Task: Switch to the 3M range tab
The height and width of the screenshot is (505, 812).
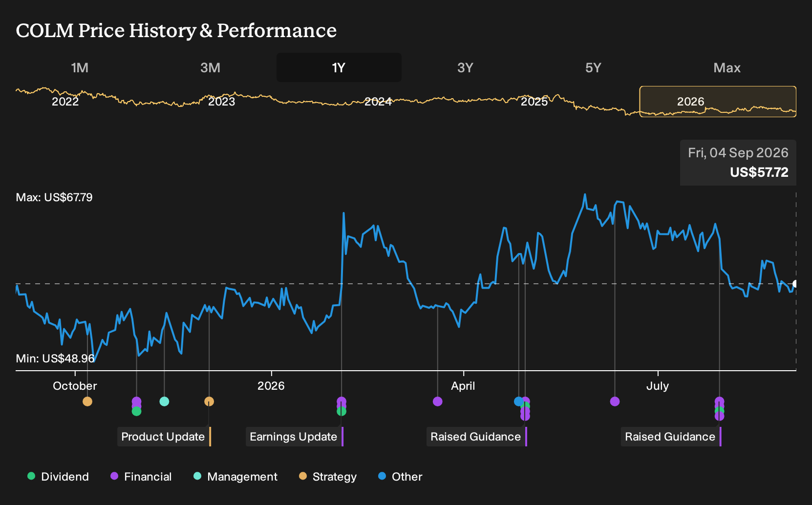Action: pyautogui.click(x=210, y=67)
